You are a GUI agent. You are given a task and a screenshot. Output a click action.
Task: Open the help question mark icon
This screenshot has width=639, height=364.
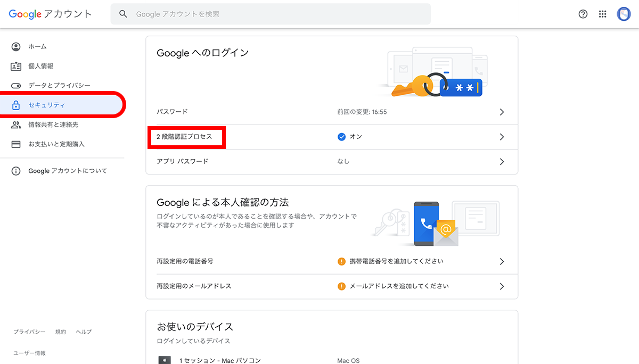pyautogui.click(x=583, y=14)
